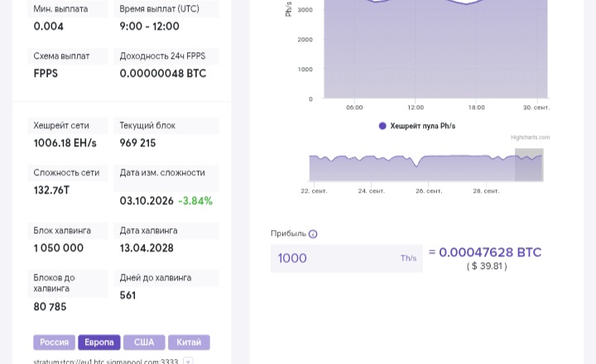Click the Th/s unit label in the profit field
This screenshot has height=364, width=596.
(x=408, y=258)
